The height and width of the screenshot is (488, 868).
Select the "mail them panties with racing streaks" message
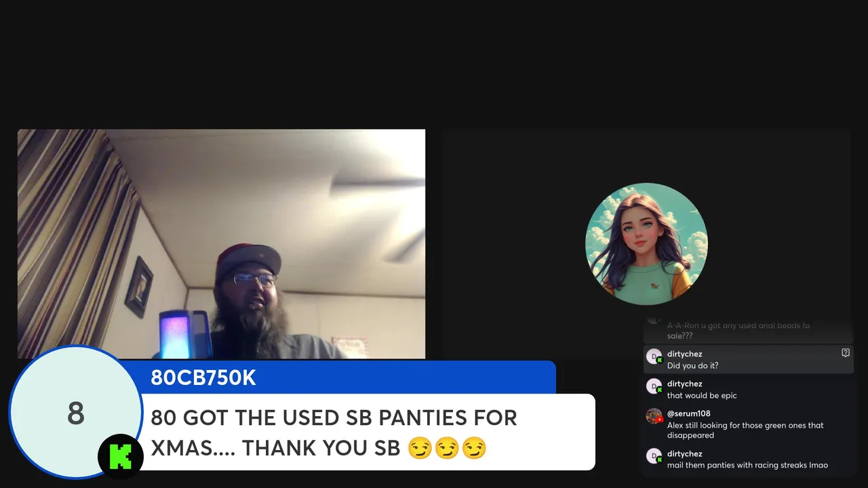point(747,465)
